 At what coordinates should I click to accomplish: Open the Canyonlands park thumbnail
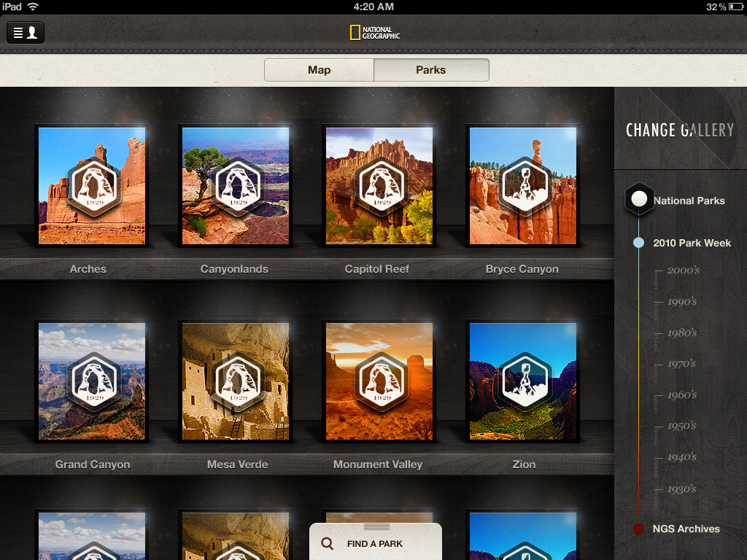tap(236, 186)
